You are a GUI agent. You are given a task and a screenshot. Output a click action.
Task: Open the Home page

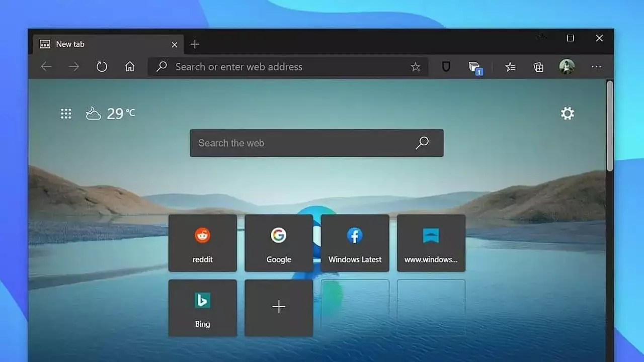130,67
